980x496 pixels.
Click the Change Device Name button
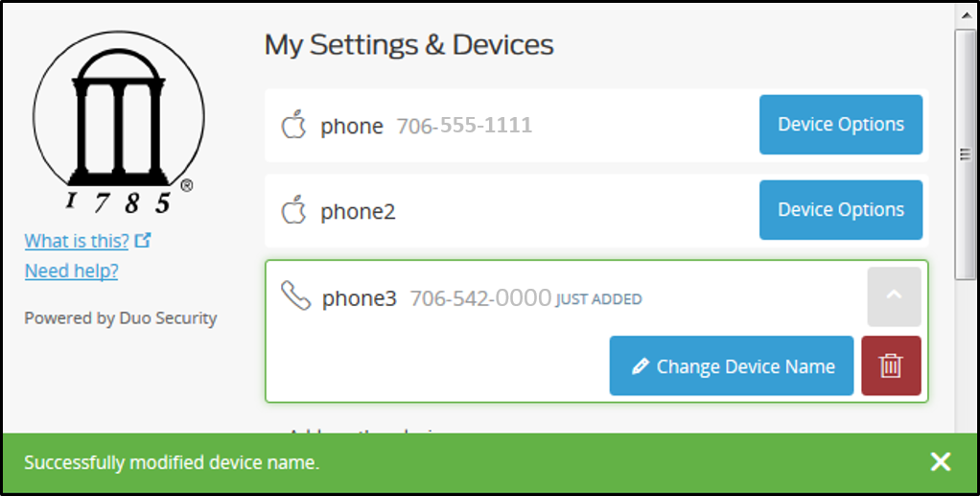(732, 366)
